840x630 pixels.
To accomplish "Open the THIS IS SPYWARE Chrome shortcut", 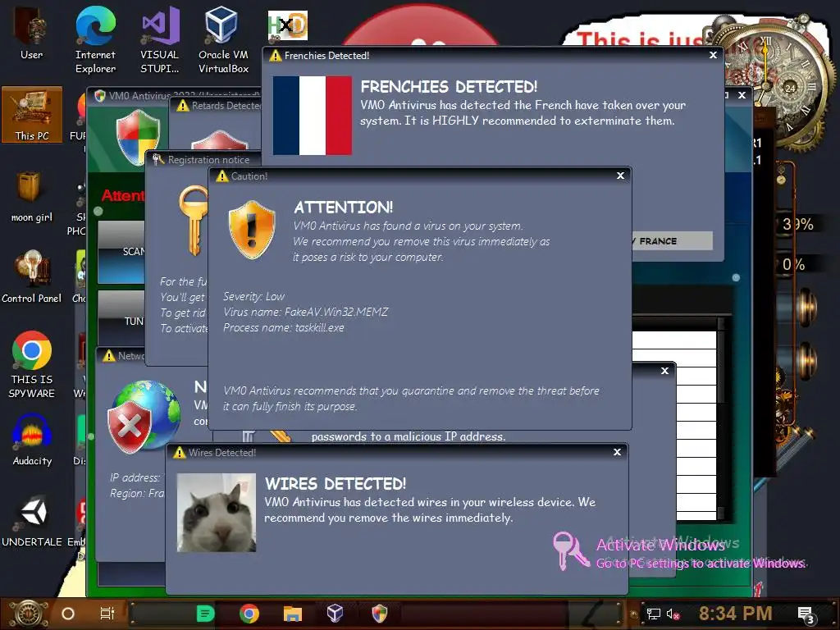I will click(32, 364).
